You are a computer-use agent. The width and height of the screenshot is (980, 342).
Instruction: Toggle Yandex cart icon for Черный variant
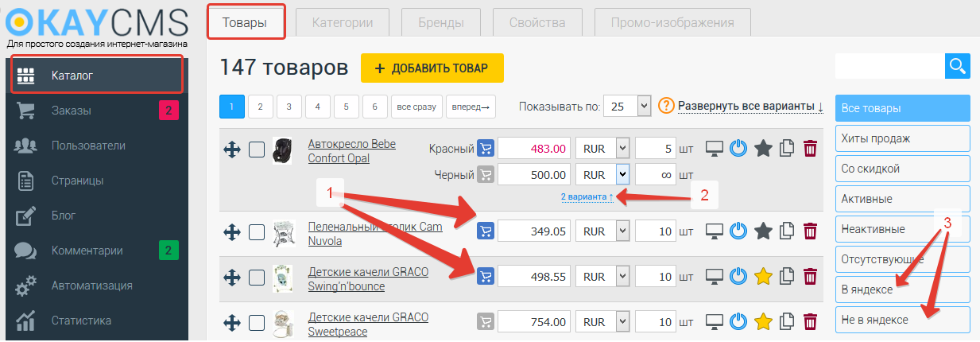(486, 174)
